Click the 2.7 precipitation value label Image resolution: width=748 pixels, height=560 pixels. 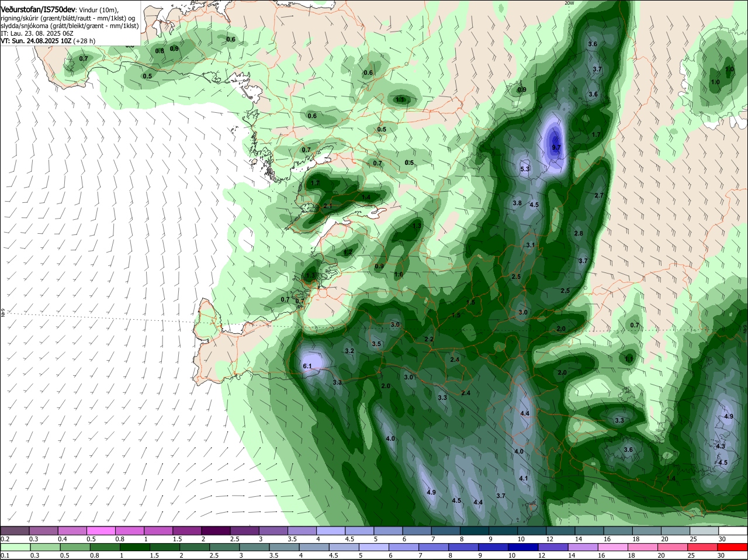(x=598, y=195)
